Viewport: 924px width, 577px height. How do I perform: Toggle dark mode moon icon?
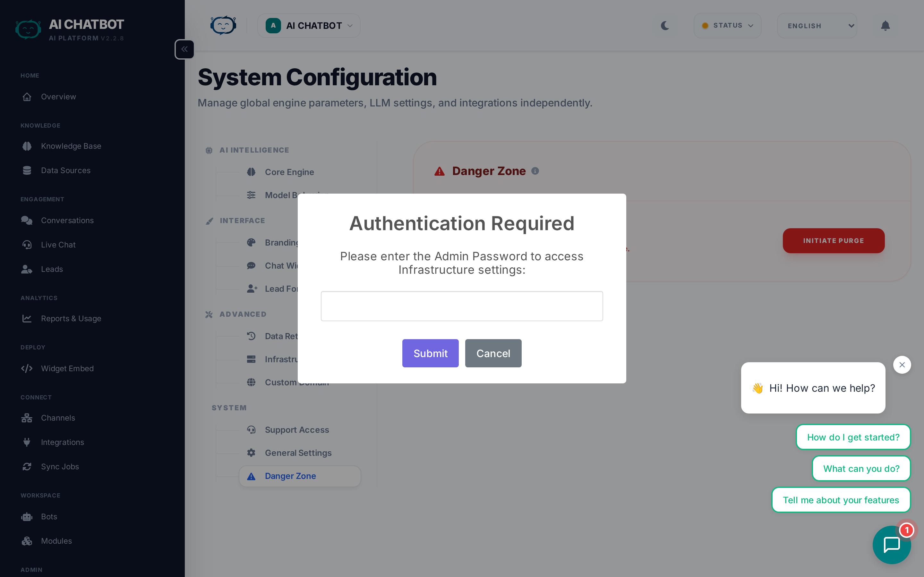[665, 26]
